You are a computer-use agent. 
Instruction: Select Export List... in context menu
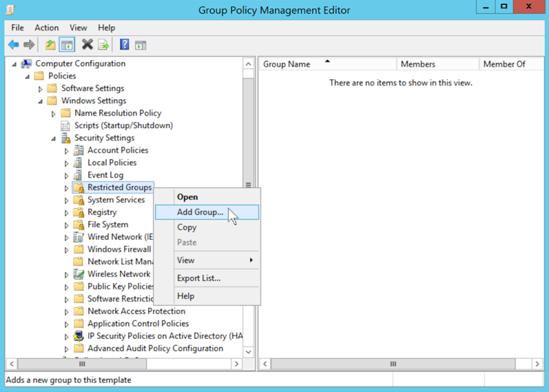[x=198, y=278]
